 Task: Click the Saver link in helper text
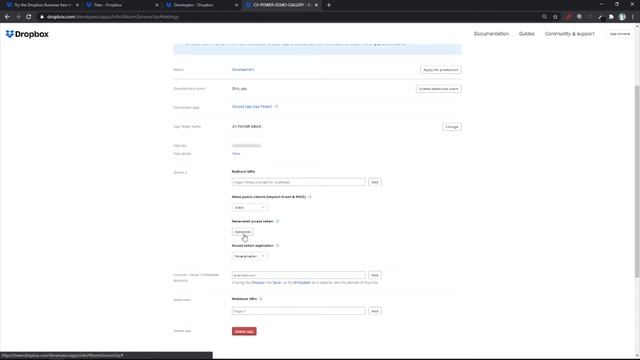pos(277,282)
